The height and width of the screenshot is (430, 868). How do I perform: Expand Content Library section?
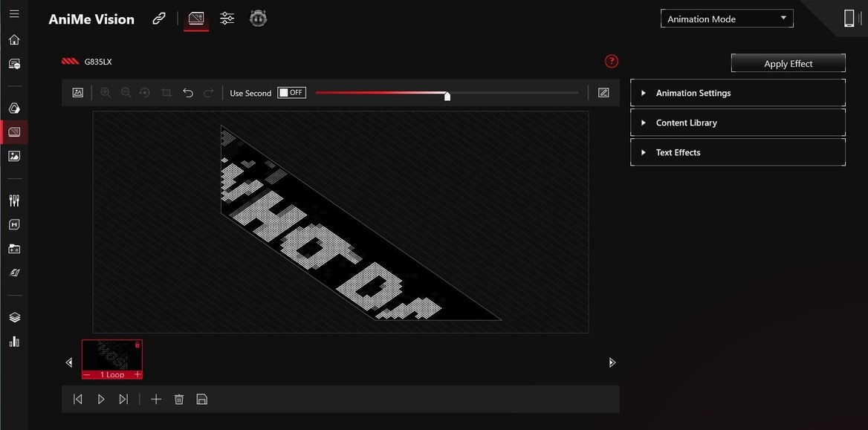point(737,123)
